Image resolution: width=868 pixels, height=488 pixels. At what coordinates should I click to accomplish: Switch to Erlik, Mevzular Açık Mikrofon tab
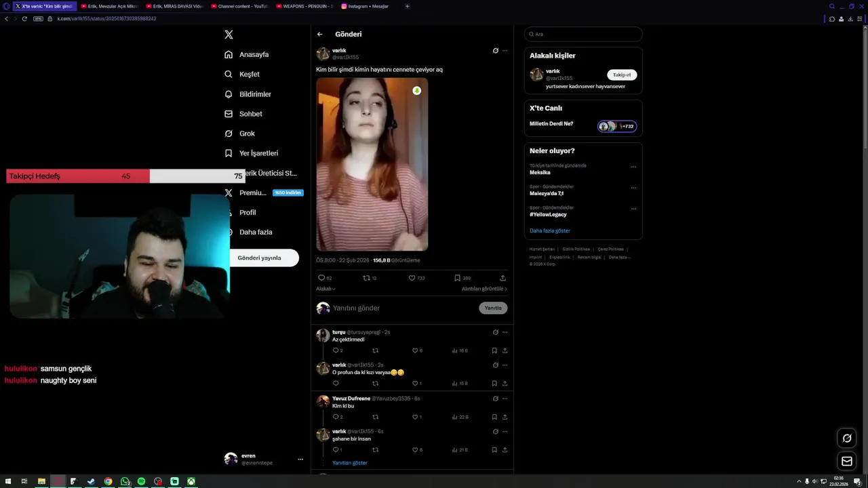tap(108, 6)
